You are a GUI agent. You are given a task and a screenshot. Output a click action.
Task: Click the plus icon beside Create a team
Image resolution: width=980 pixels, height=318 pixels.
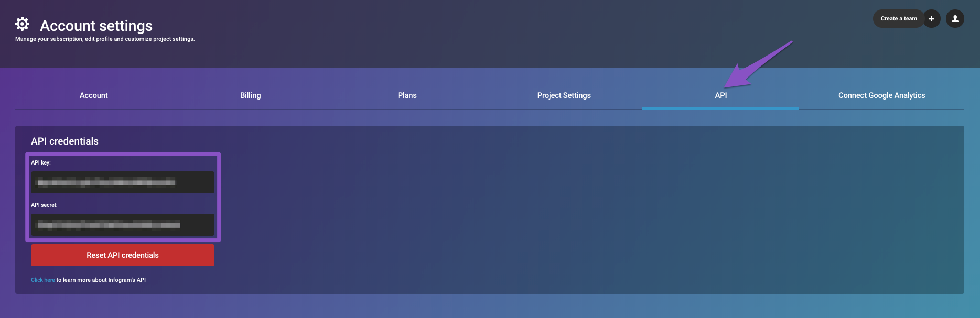(931, 19)
